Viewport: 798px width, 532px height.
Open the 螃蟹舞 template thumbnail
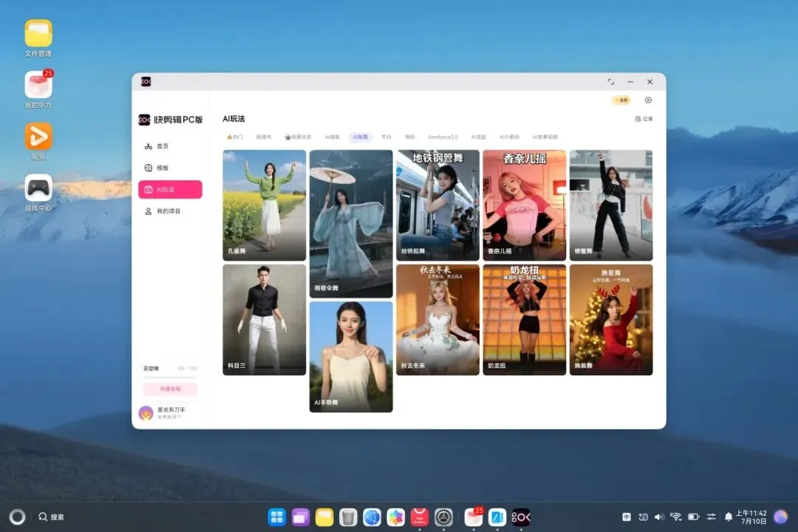(611, 205)
